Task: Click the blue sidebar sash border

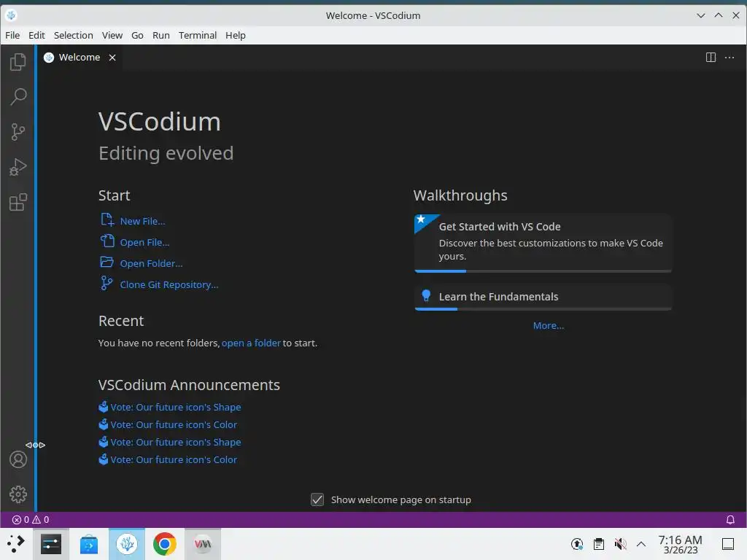Action: pyautogui.click(x=36, y=278)
